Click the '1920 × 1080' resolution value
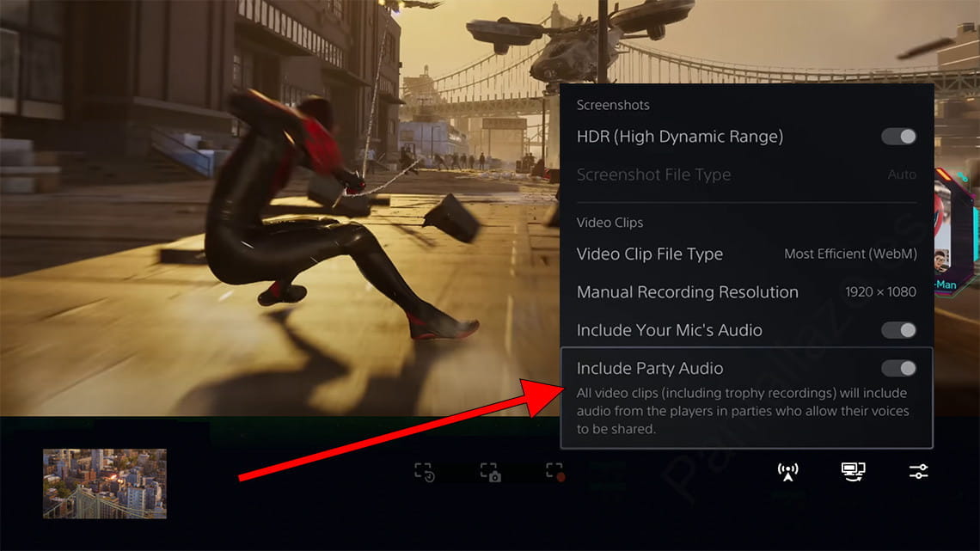Viewport: 980px width, 551px height. click(x=880, y=291)
